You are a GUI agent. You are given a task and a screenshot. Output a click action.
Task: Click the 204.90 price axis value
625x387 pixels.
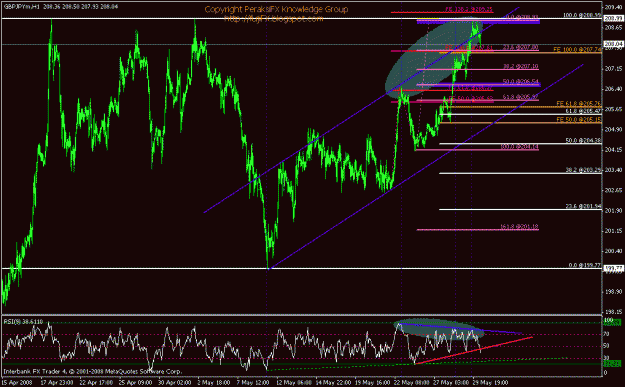click(x=614, y=130)
